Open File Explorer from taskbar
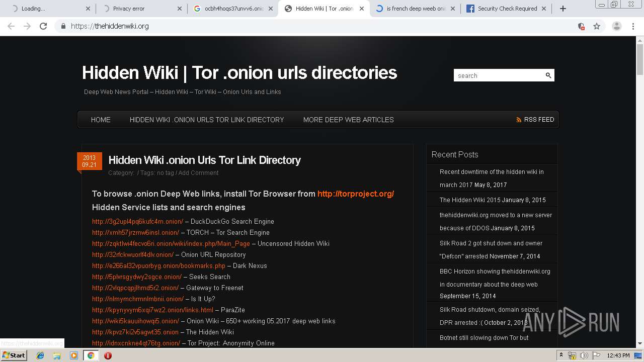The height and width of the screenshot is (362, 644). click(57, 355)
